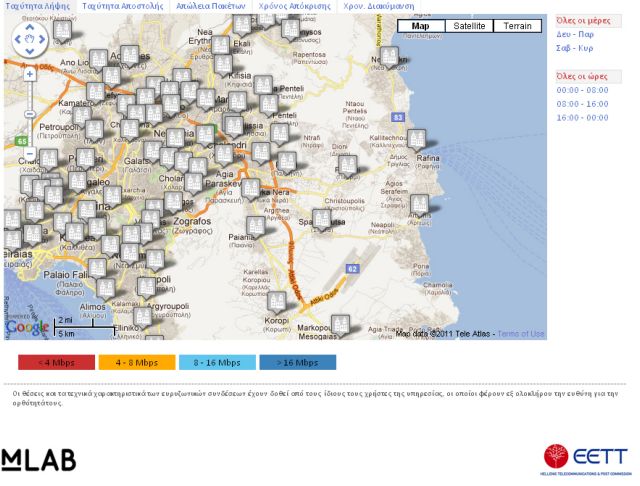Zoom out with the minus button
640x486 pixels.
click(30, 155)
